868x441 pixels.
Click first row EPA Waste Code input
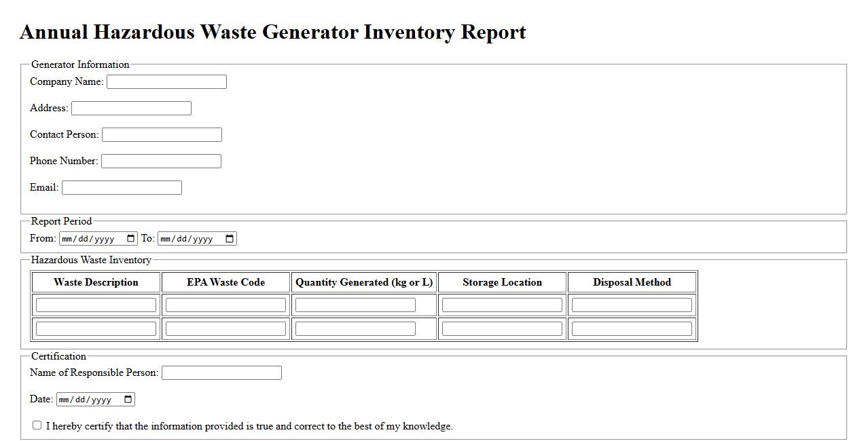225,305
